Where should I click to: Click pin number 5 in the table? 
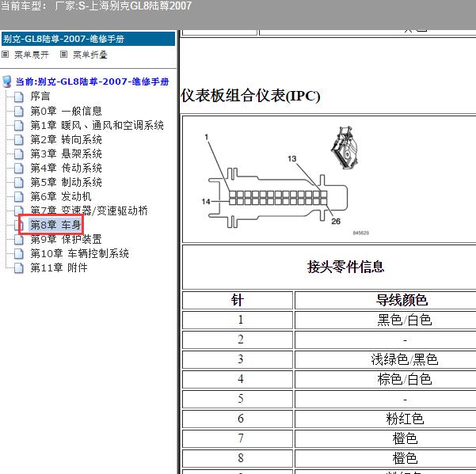click(x=241, y=399)
